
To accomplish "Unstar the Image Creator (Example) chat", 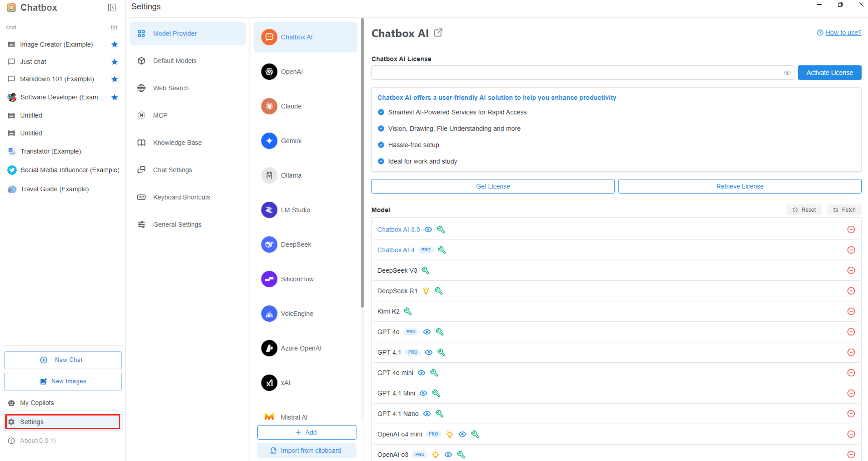I will pos(115,44).
